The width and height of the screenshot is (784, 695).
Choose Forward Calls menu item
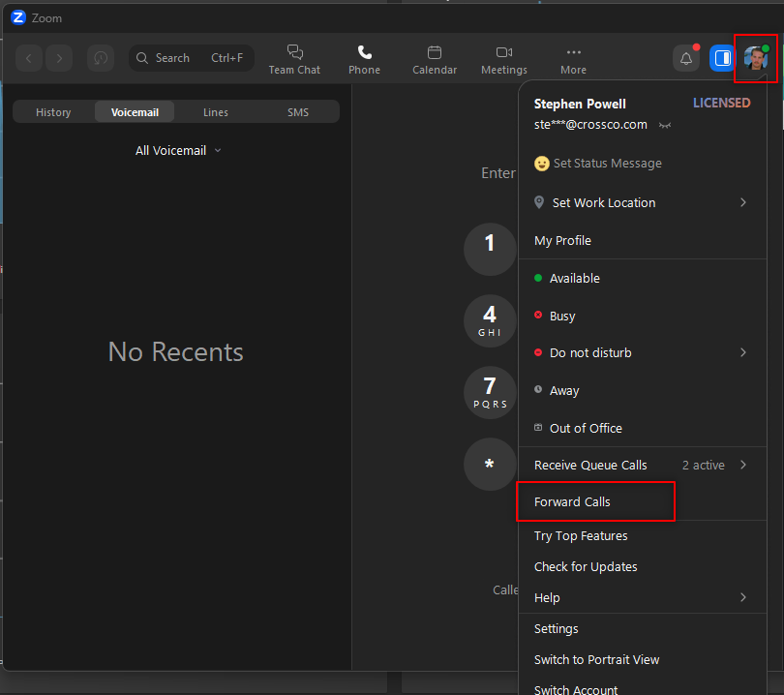point(643,502)
